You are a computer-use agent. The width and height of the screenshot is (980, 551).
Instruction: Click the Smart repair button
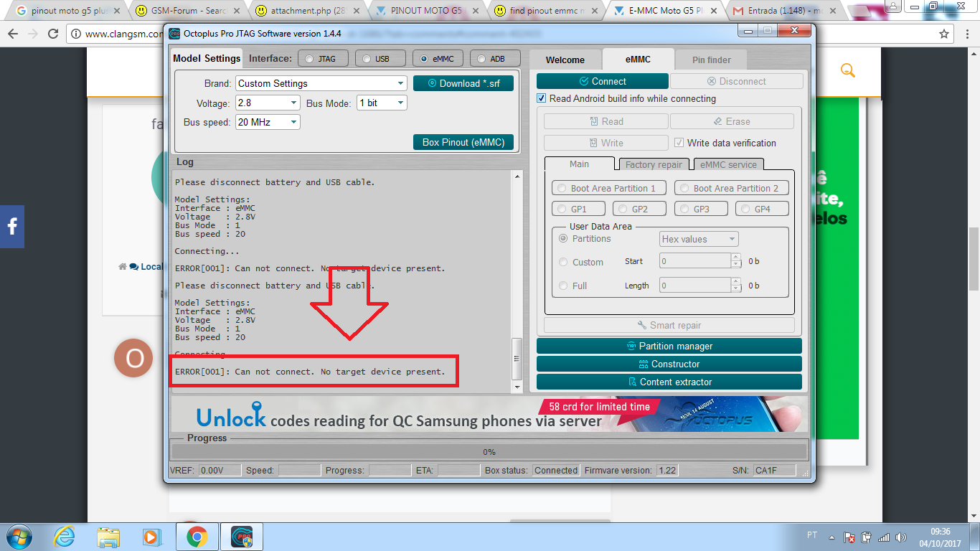pos(669,325)
